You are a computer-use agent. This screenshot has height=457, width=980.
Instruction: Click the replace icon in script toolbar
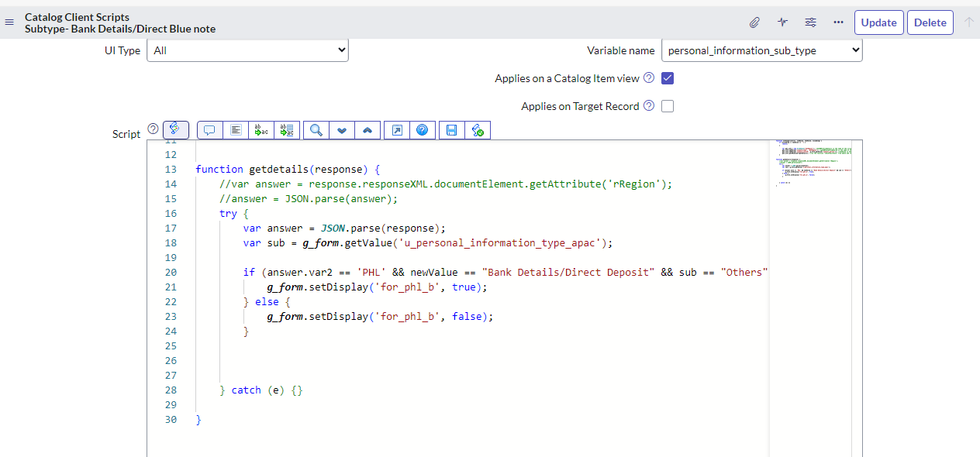261,130
